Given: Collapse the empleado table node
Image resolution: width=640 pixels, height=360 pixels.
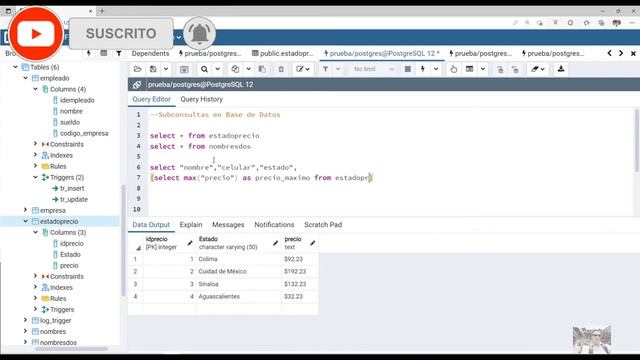Looking at the screenshot, I should pyautogui.click(x=26, y=78).
